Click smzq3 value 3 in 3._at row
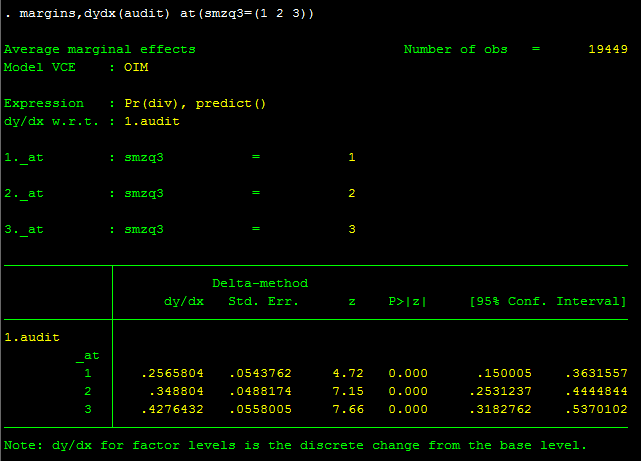642x461 pixels. pyautogui.click(x=352, y=229)
